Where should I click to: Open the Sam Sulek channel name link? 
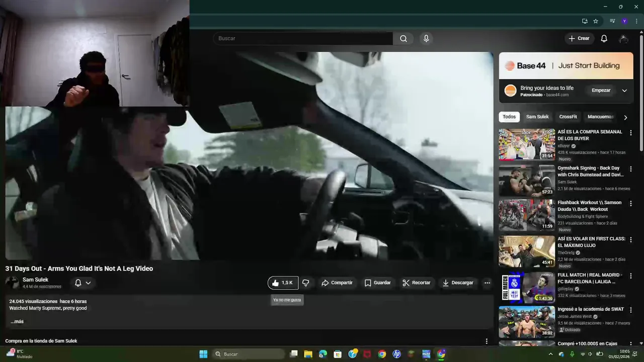[x=35, y=280]
